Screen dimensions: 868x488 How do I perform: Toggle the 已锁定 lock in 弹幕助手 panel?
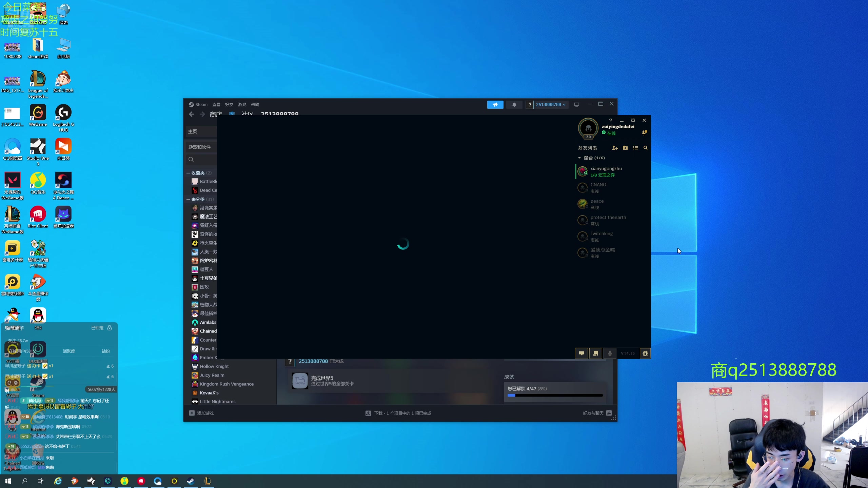(110, 328)
